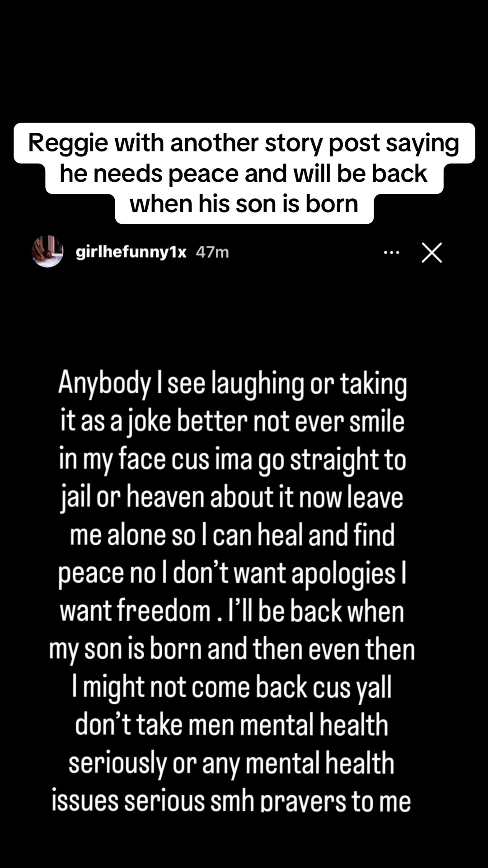Select the line 'I might not come back cus yall'
This screenshot has height=868, width=488.
pos(232,688)
